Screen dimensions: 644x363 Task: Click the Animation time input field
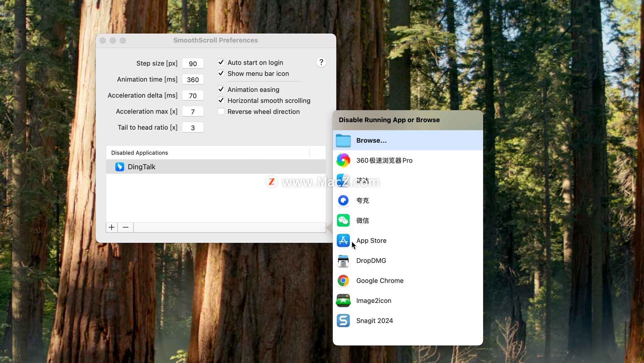point(193,80)
